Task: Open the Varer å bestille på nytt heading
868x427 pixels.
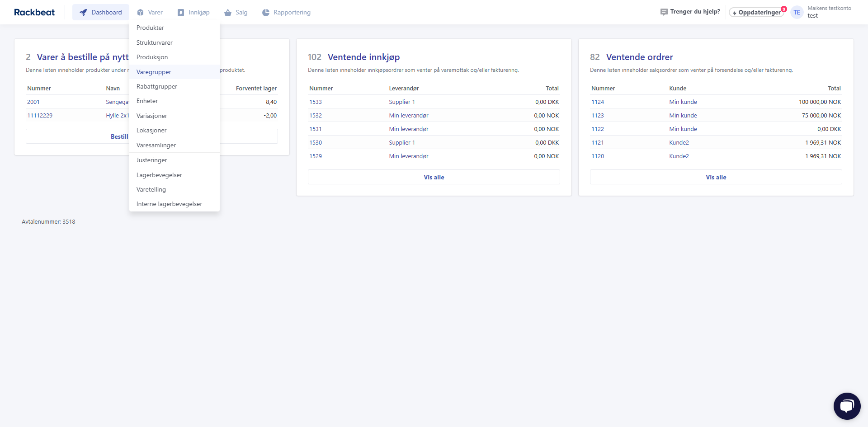Action: pyautogui.click(x=83, y=57)
